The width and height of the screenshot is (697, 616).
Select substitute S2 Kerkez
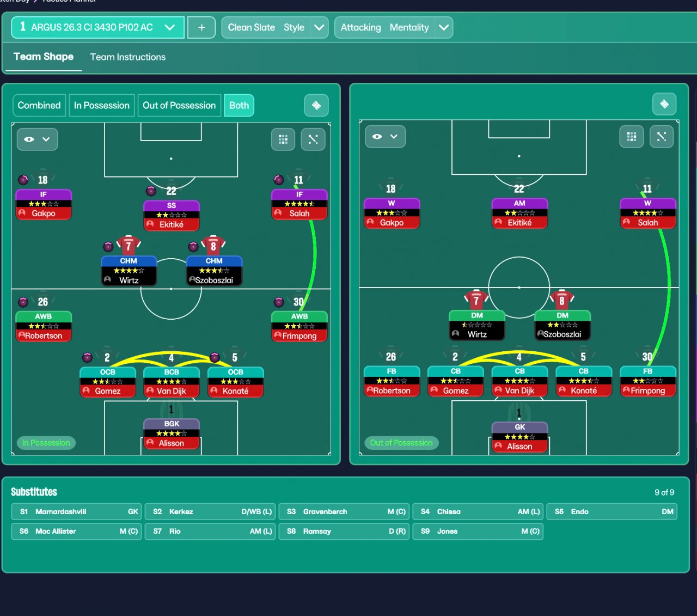coord(210,511)
